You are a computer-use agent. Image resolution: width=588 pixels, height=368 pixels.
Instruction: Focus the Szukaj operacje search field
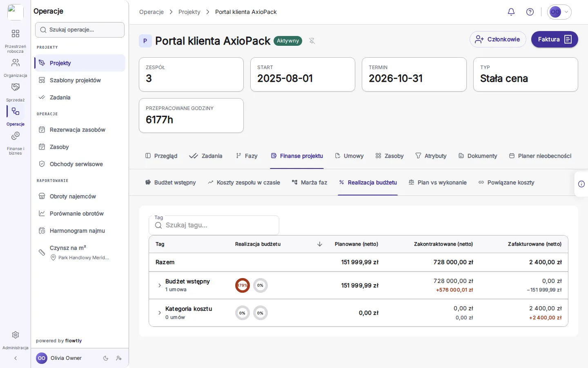pos(80,30)
